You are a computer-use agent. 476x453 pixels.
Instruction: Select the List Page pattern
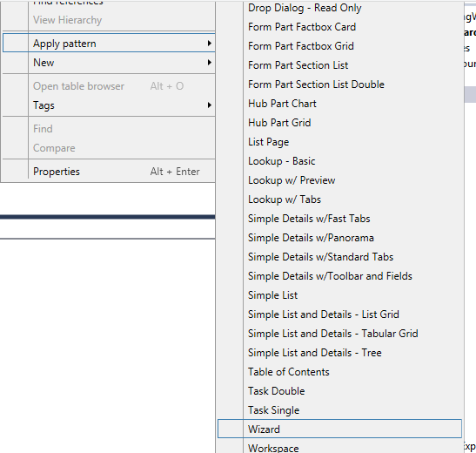(x=339, y=142)
